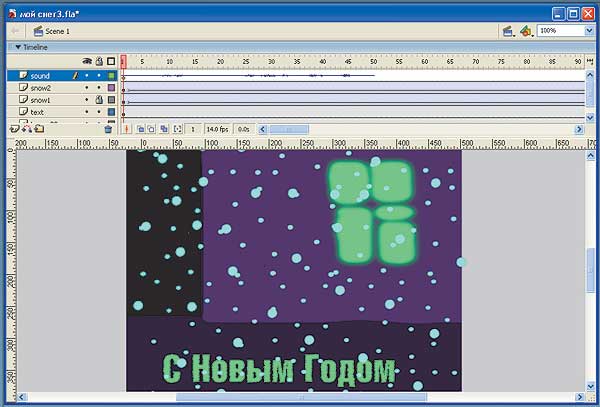This screenshot has width=600, height=407.
Task: Click the eye icon column header
Action: 87,61
